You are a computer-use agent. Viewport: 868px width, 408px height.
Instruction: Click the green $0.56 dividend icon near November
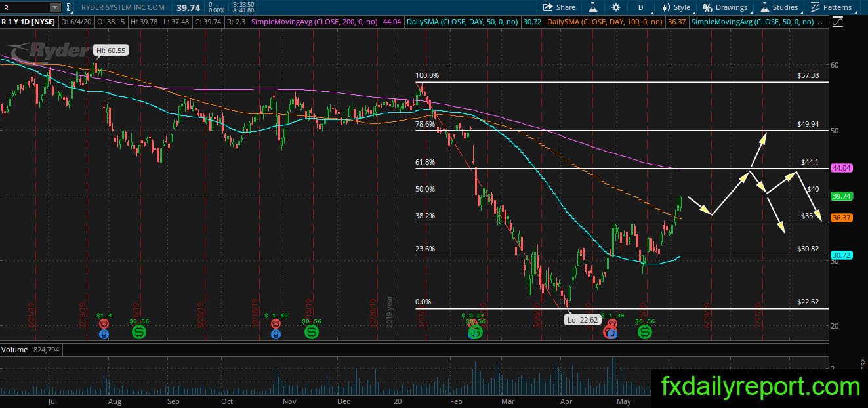pos(312,333)
